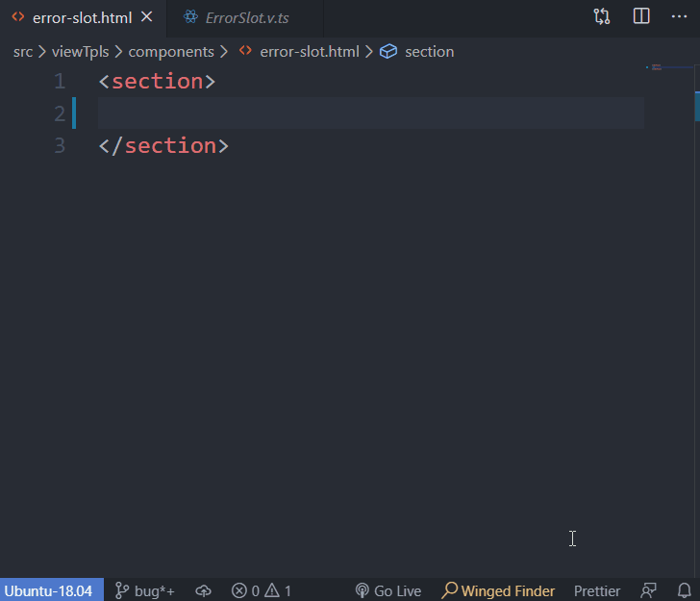Click the Winged Finder magnifier icon

(450, 590)
